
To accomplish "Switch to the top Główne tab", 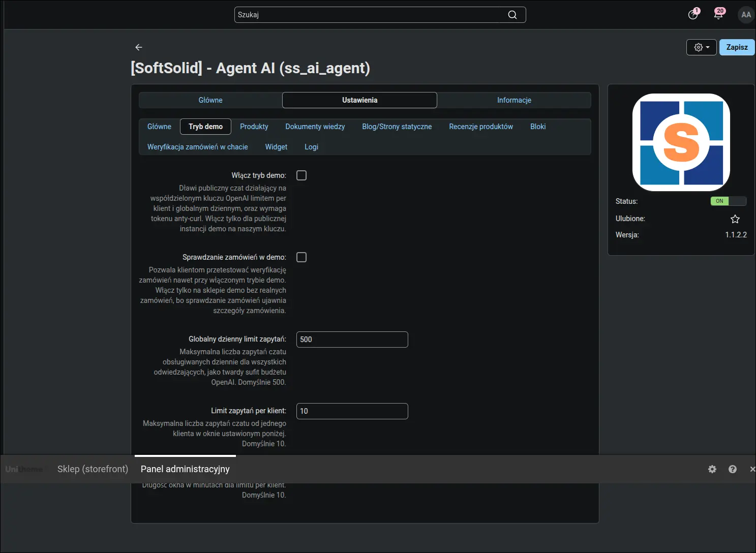I will 210,100.
